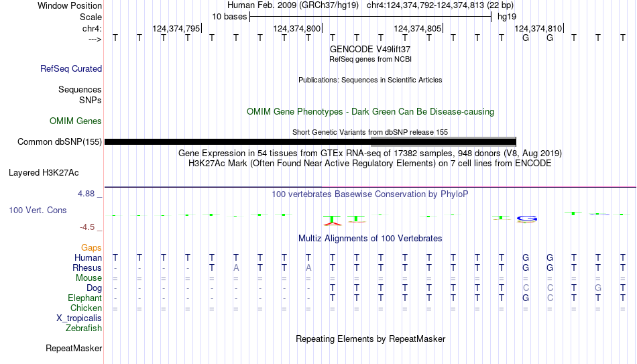The height and width of the screenshot is (364, 637).
Task: Select the Chicken species label
Action: 86,308
